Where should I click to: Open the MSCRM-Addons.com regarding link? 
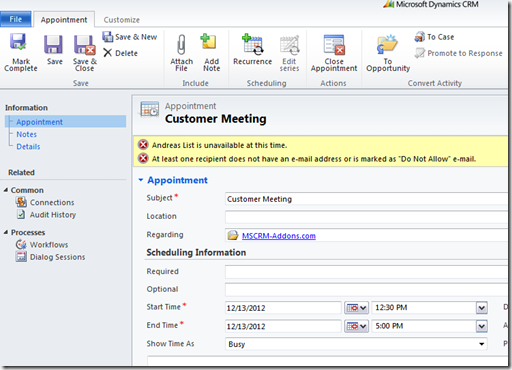pyautogui.click(x=279, y=236)
